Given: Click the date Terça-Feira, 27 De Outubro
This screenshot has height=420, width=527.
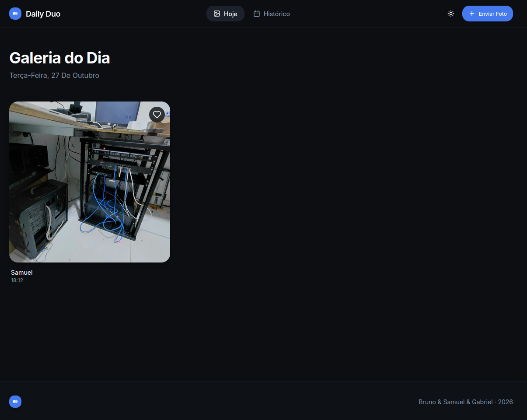Looking at the screenshot, I should pos(54,75).
